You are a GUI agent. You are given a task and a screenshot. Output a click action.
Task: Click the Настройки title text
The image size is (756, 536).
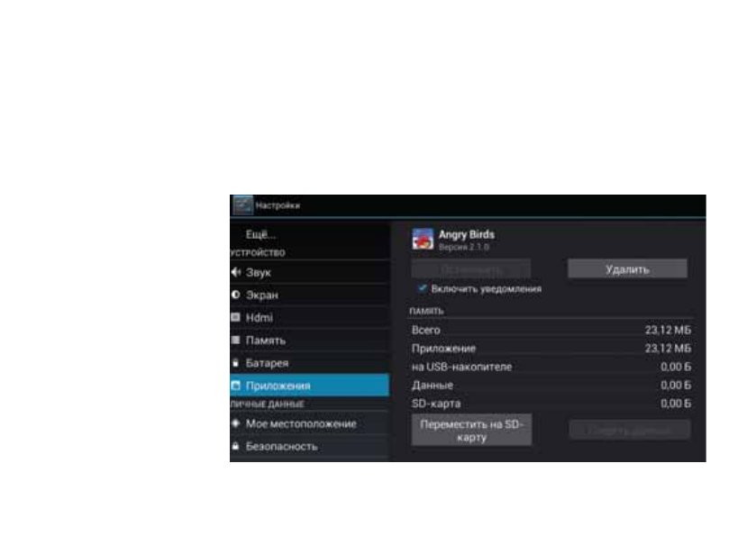pyautogui.click(x=278, y=205)
